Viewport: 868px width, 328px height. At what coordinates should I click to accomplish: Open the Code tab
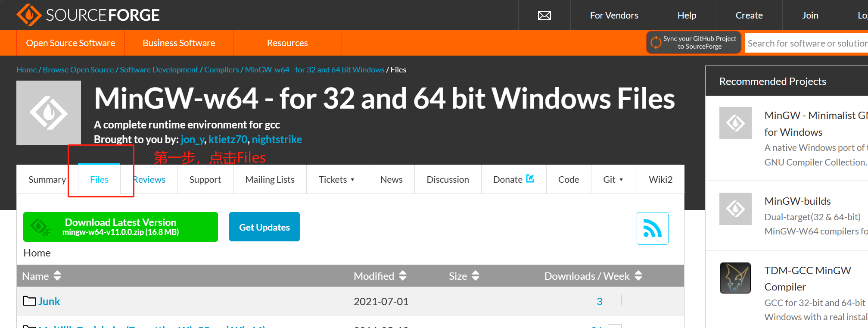[x=569, y=179]
